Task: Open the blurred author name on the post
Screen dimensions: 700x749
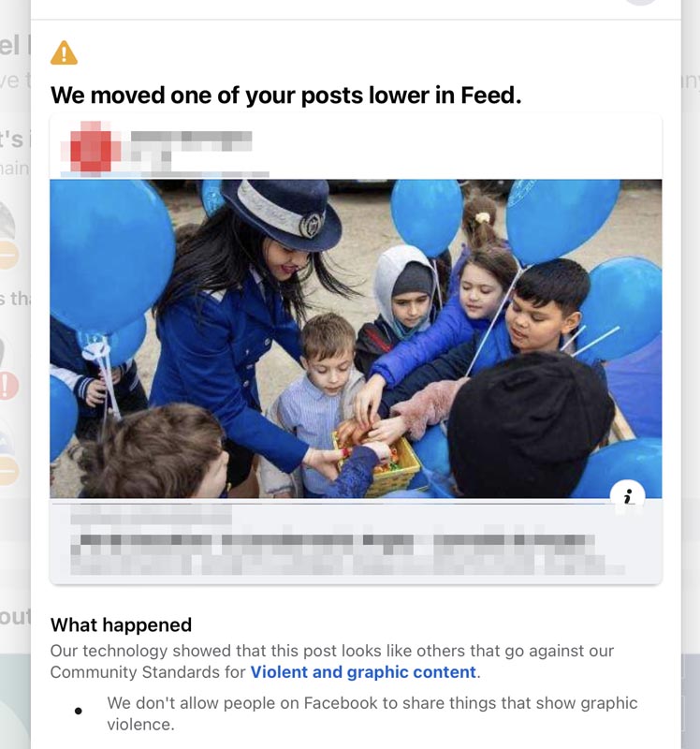Action: click(191, 141)
